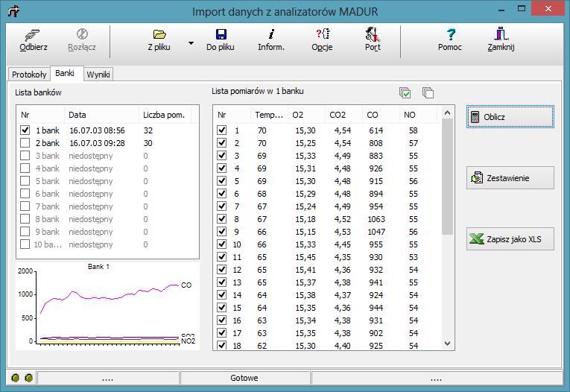Check the 5 bank checkbox

[x=25, y=181]
